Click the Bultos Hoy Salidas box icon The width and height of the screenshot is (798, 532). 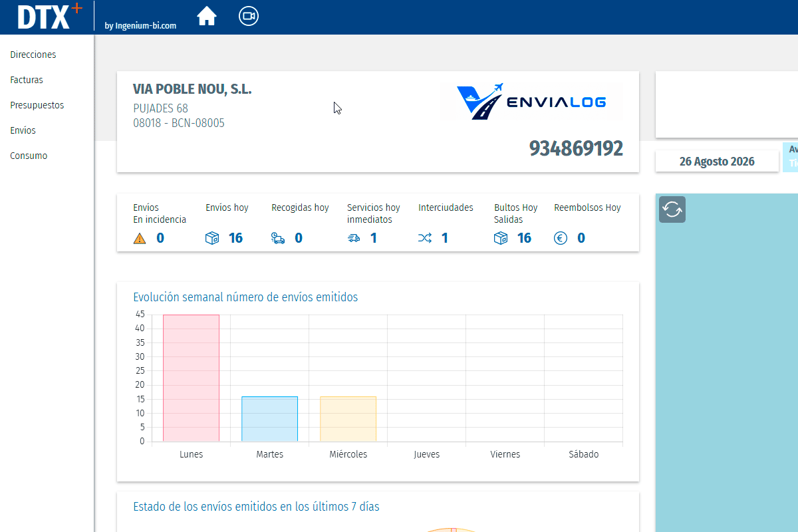(501, 238)
